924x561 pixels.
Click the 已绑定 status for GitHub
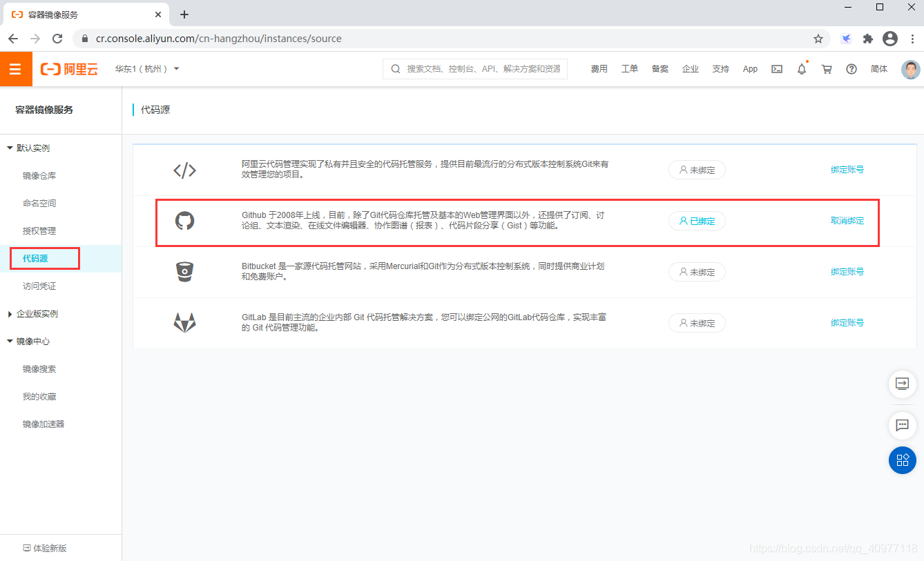click(x=697, y=221)
